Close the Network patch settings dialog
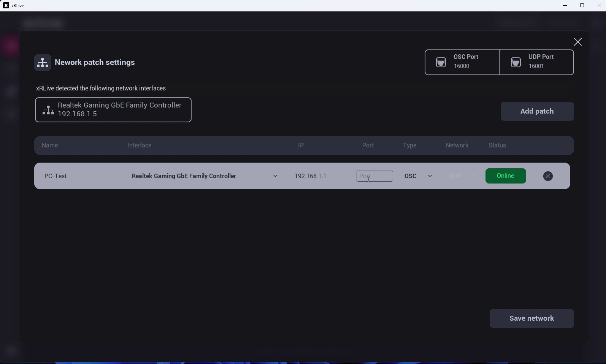Screen dimensions: 606x364 tap(577, 42)
